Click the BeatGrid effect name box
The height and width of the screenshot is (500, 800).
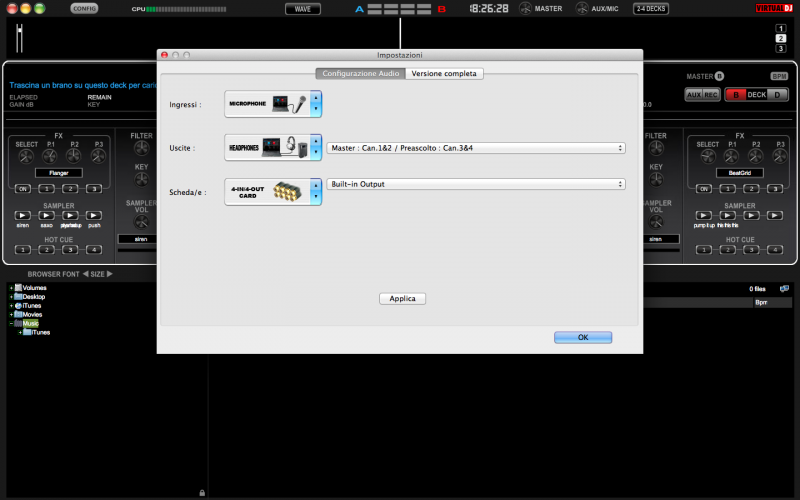[740, 173]
